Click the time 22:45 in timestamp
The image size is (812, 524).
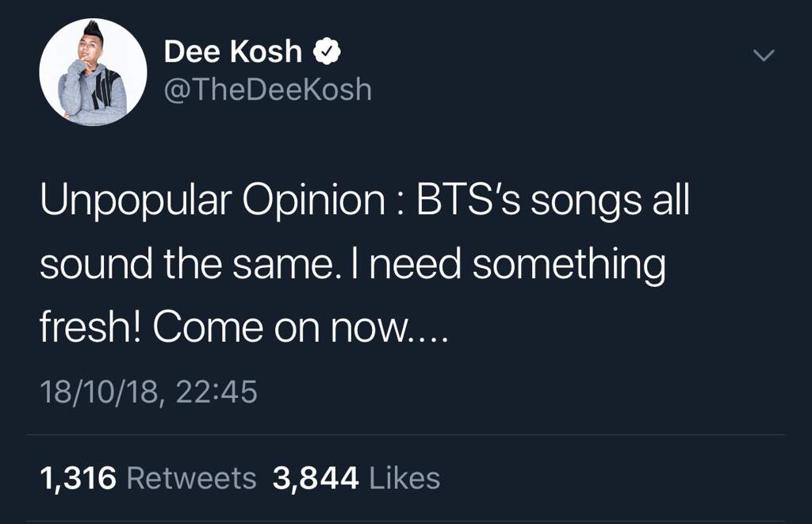pos(216,392)
